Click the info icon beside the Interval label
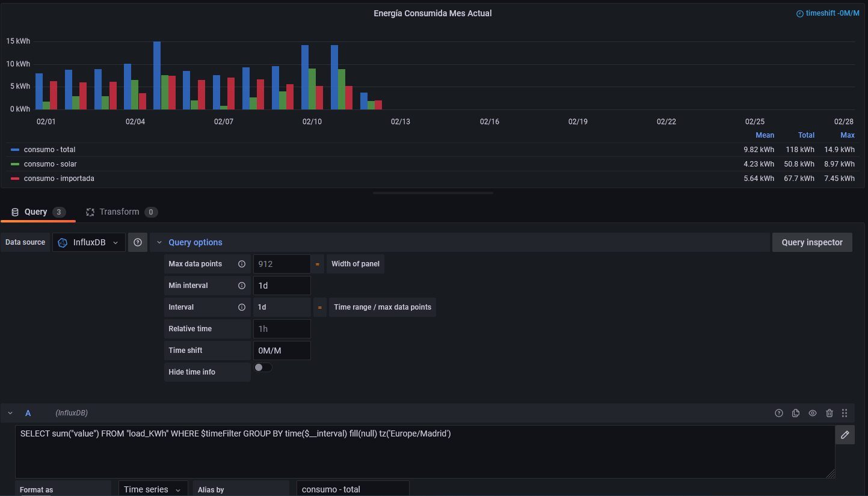Screen dimensions: 868x496 pos(242,307)
